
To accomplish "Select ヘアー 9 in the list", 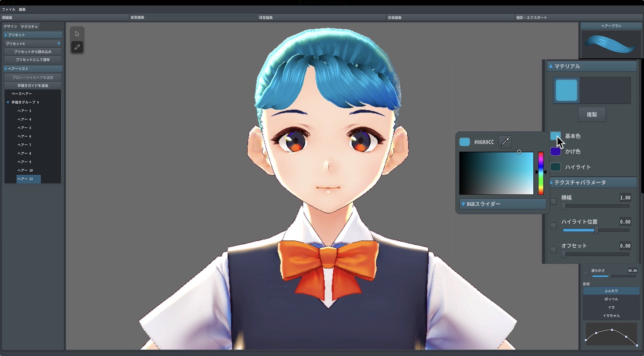I will pyautogui.click(x=24, y=162).
